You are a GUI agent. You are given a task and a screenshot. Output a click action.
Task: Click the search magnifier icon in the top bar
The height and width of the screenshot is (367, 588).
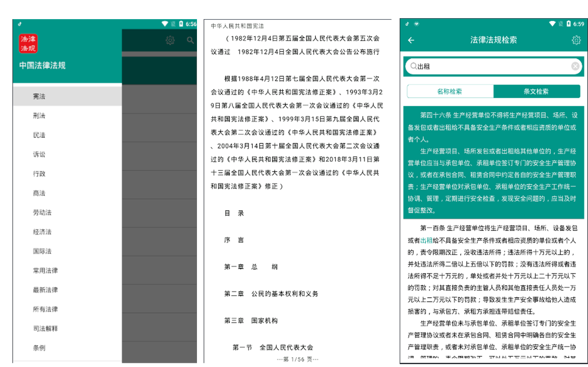[x=190, y=41]
